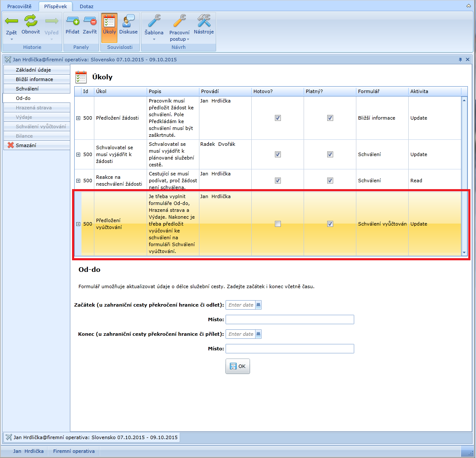The width and height of the screenshot is (476, 458).
Task: Open the Smazání sidebar item
Action: [26, 145]
